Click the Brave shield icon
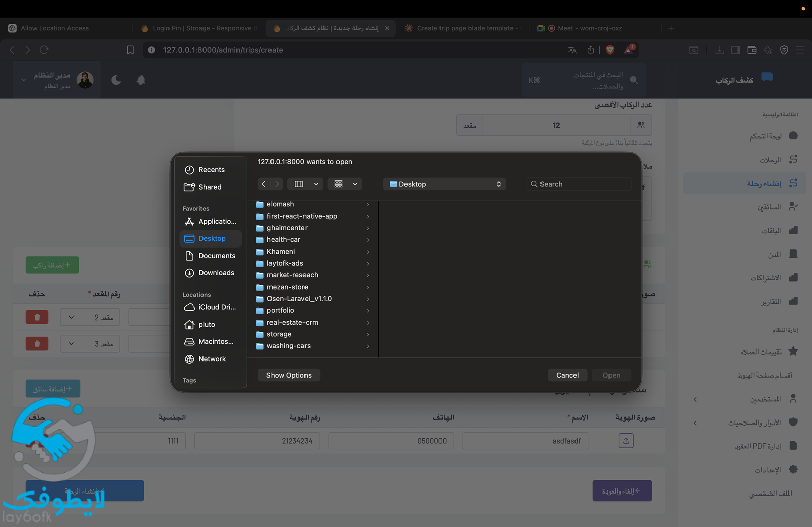Image resolution: width=812 pixels, height=527 pixels. [610, 50]
